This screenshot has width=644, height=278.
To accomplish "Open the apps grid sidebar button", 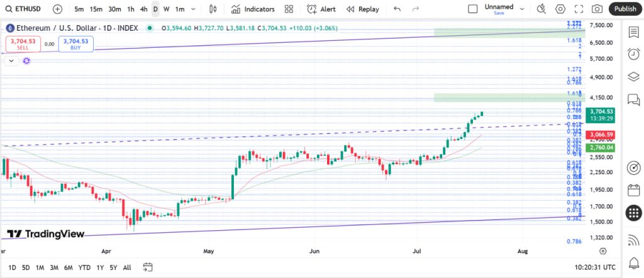I will 633,213.
